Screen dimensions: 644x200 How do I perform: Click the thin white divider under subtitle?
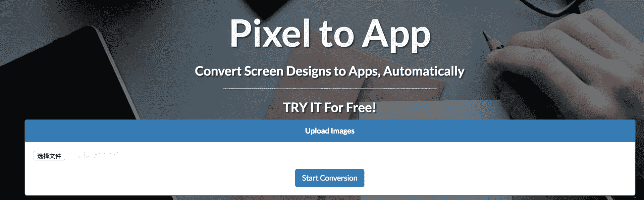tap(330, 89)
